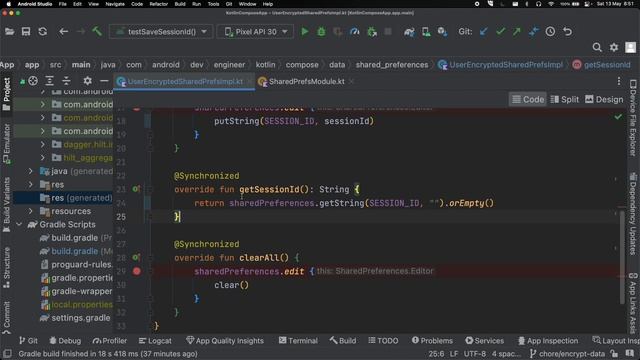
Task: Open the Build menu
Action: click(x=180, y=4)
